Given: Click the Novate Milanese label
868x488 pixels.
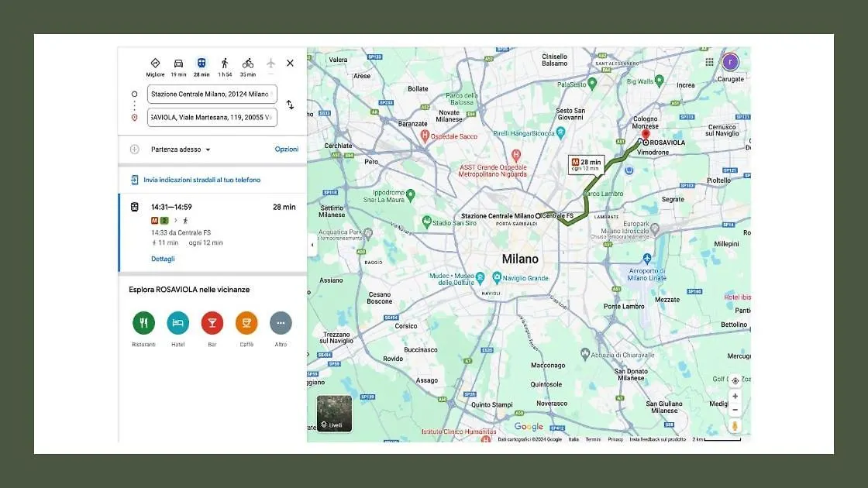Looking at the screenshot, I should (x=449, y=115).
